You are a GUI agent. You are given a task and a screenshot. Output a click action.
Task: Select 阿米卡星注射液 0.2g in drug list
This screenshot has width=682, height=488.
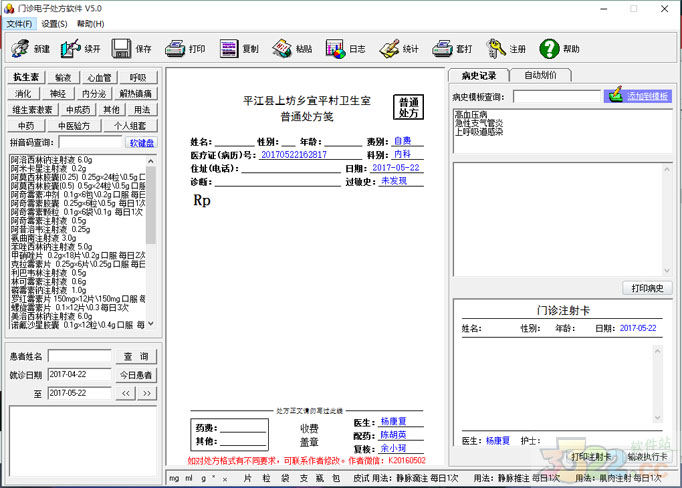click(x=49, y=168)
